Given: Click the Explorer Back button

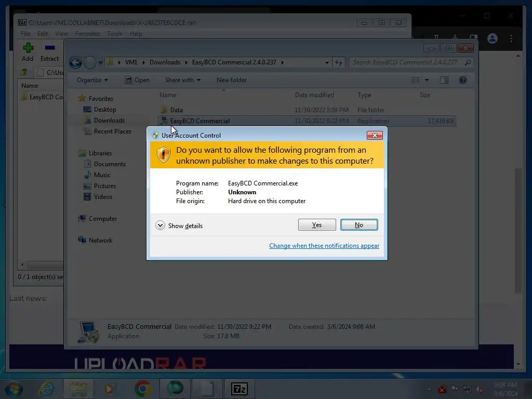Looking at the screenshot, I should (x=75, y=62).
